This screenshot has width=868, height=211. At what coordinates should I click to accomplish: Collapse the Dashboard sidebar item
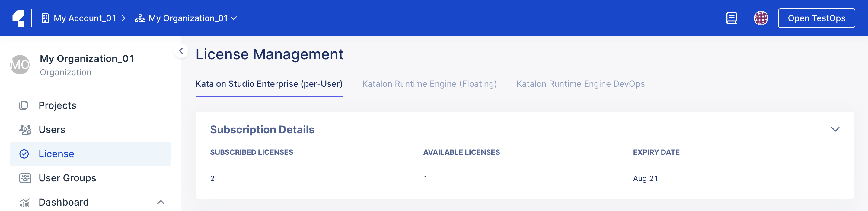coord(161,202)
